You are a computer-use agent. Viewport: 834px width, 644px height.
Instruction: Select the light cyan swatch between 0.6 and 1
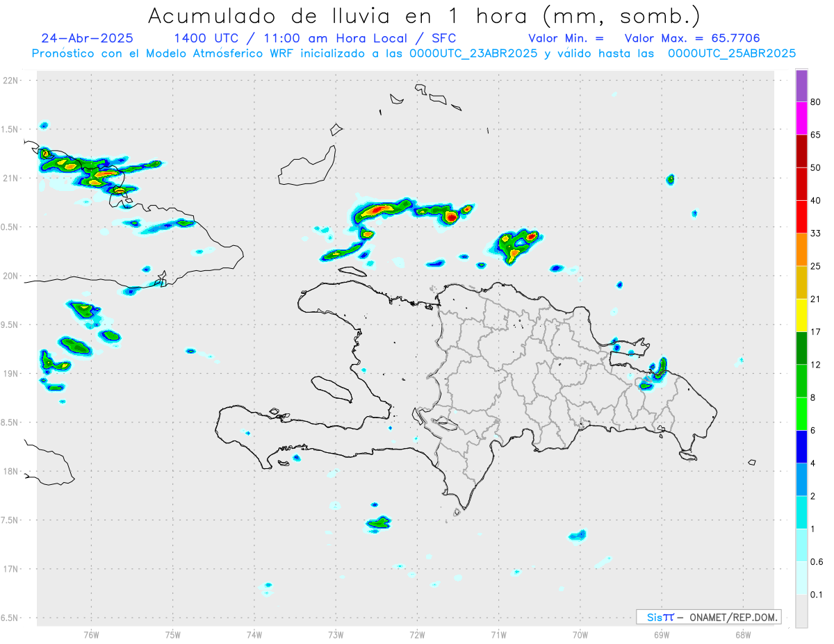click(x=801, y=545)
